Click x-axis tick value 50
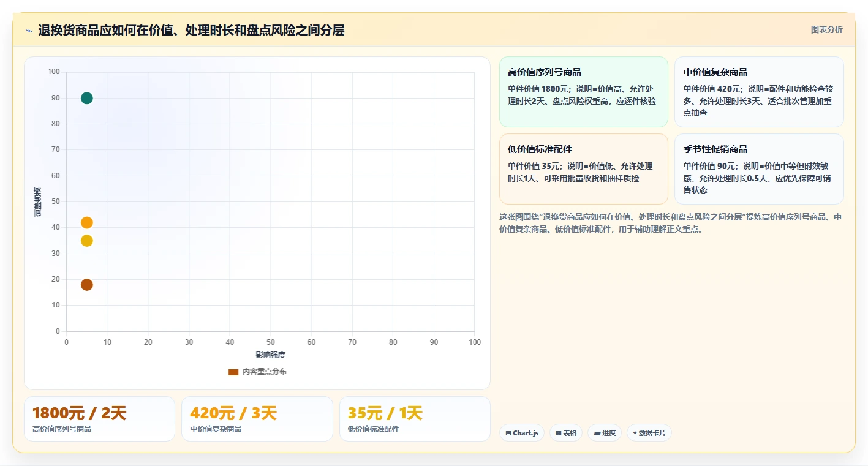 click(x=270, y=342)
